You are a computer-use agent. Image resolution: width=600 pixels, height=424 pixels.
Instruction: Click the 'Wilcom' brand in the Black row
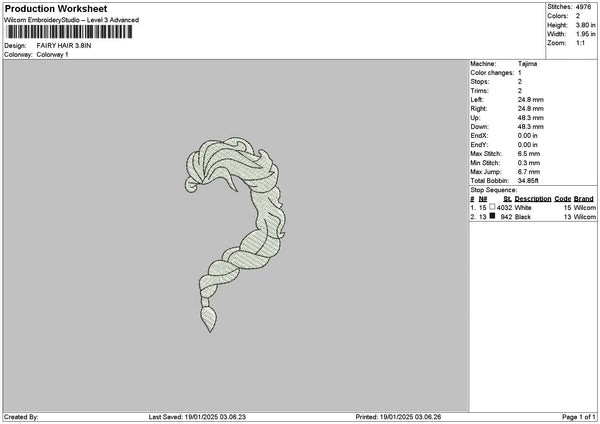click(585, 217)
